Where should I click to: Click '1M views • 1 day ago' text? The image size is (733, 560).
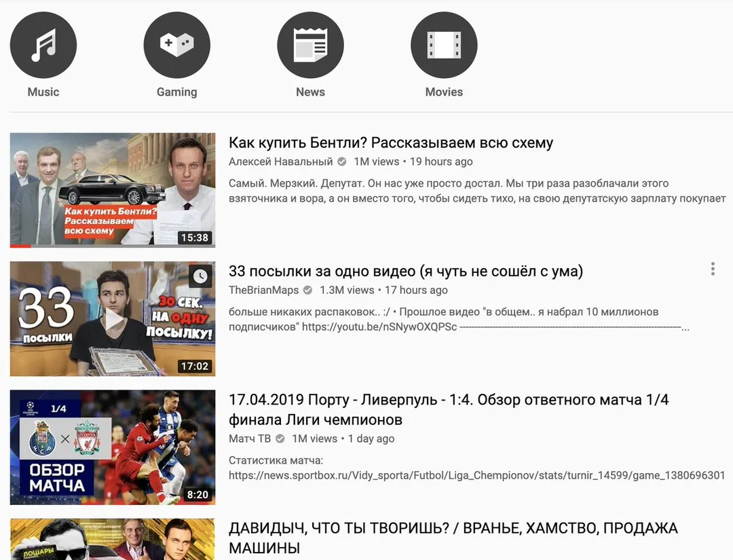point(343,439)
